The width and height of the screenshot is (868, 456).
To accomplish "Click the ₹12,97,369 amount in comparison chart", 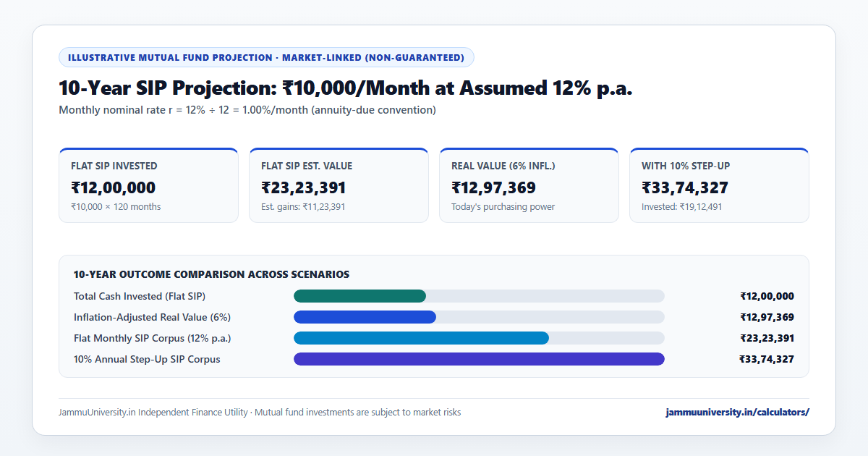I will [x=767, y=317].
